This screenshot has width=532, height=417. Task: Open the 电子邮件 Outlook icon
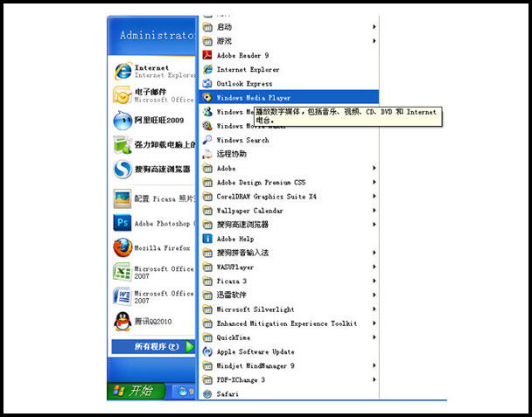pyautogui.click(x=122, y=95)
